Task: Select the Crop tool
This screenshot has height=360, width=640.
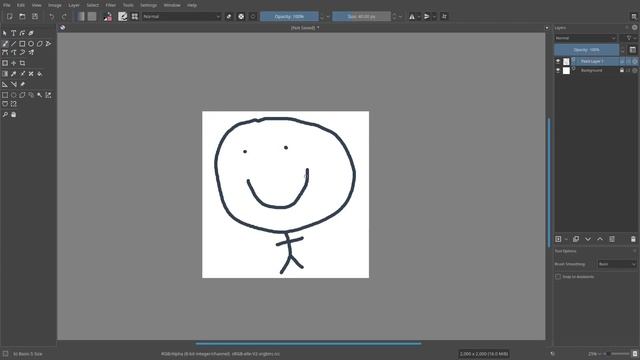Action: click(x=22, y=63)
